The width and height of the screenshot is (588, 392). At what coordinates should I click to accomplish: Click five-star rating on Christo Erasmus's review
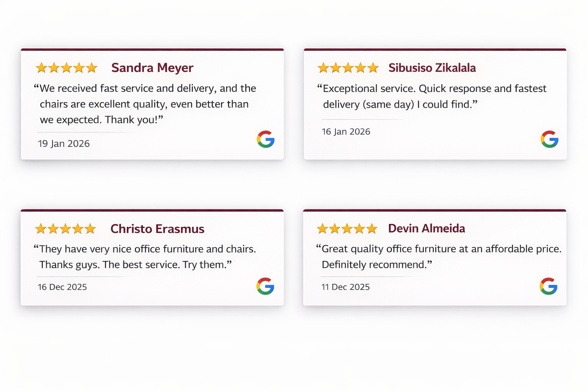pos(65,229)
